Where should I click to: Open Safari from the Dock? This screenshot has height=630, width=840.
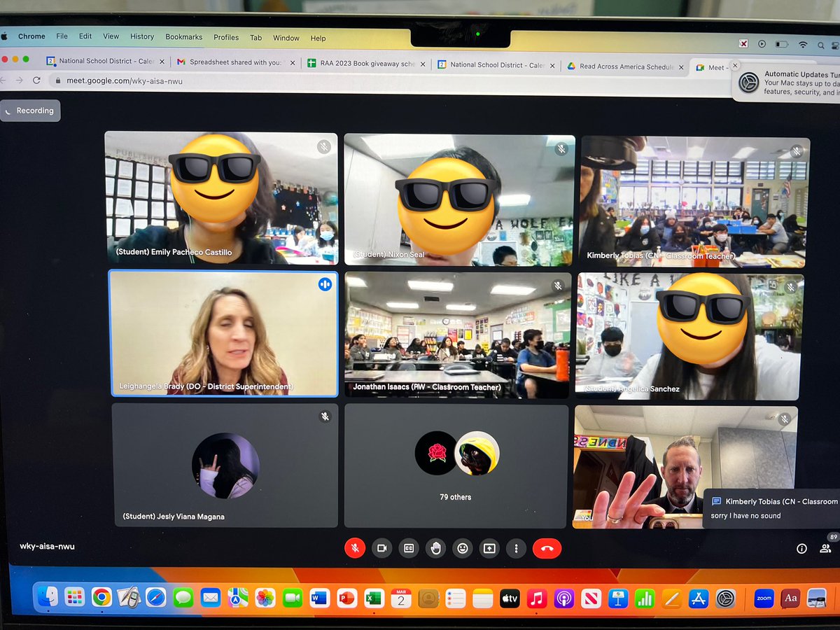[156, 598]
